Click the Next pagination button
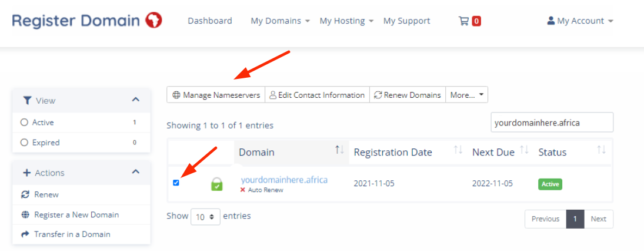The width and height of the screenshot is (644, 251). tap(598, 219)
